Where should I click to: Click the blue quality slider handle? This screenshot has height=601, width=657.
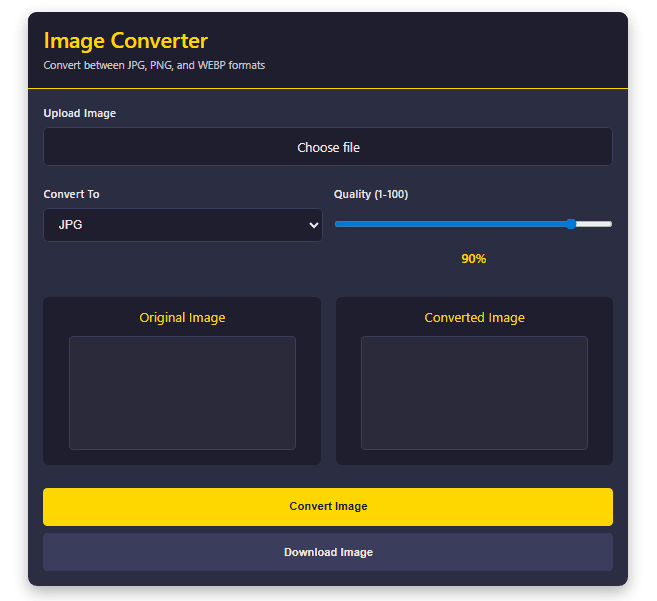click(x=571, y=224)
